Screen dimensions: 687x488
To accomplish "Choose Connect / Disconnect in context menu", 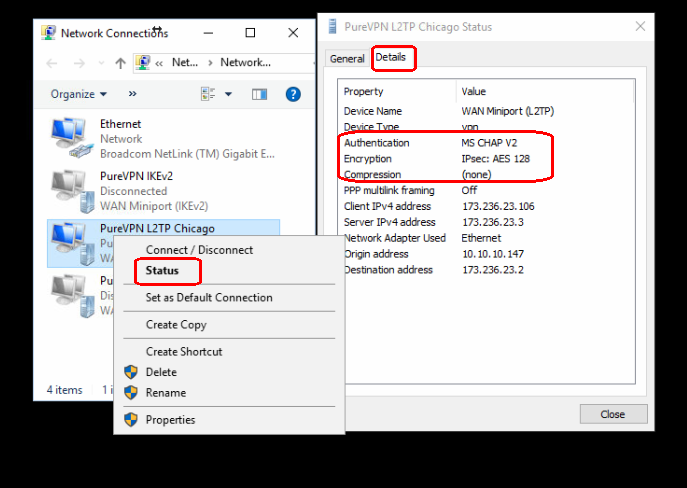I will [x=199, y=250].
